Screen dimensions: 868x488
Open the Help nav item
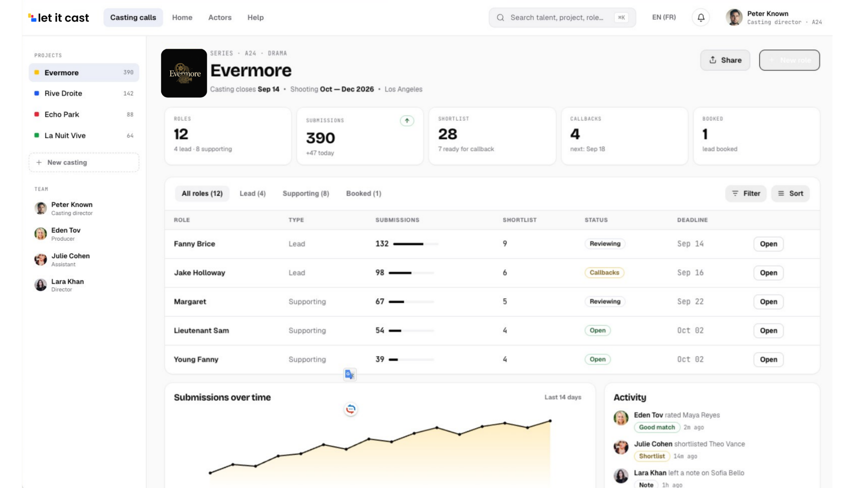[x=255, y=18]
